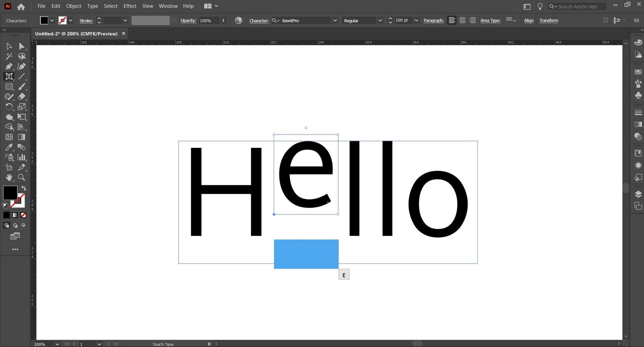Open the Symbols panel club icon
Image resolution: width=644 pixels, height=347 pixels.
click(x=638, y=96)
